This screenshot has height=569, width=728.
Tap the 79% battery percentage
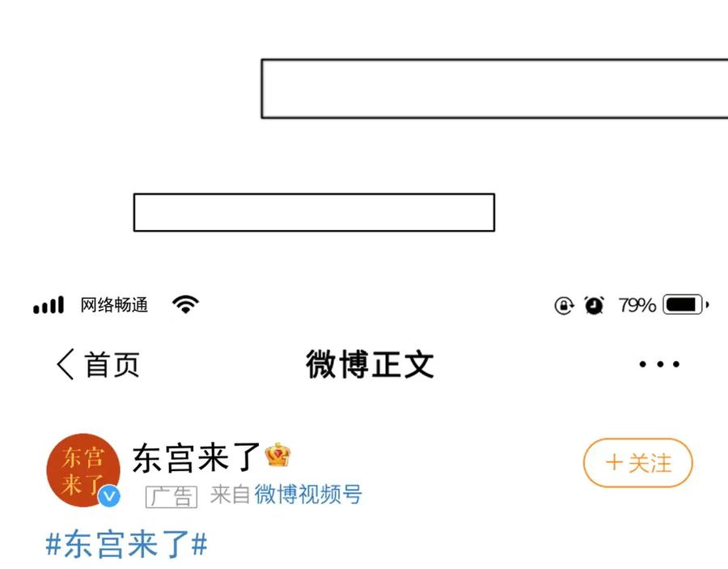pos(637,305)
